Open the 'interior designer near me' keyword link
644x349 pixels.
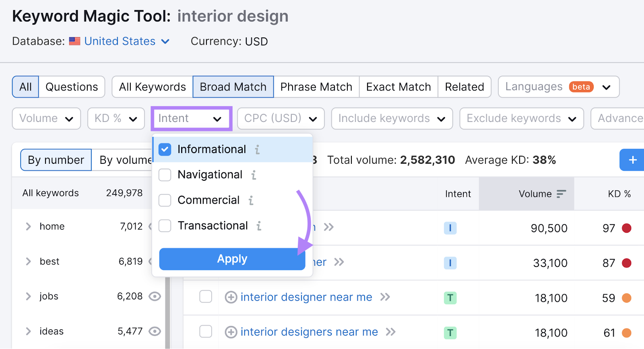click(306, 297)
